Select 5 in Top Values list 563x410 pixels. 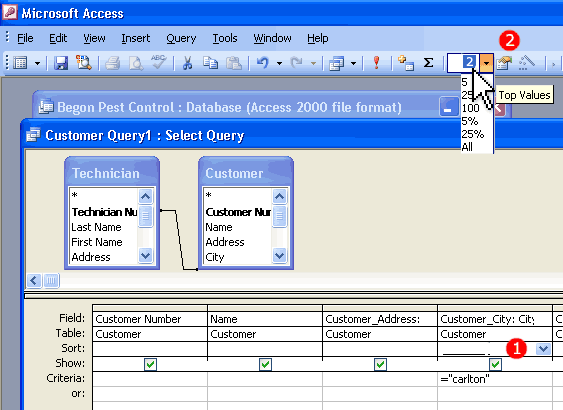(465, 82)
